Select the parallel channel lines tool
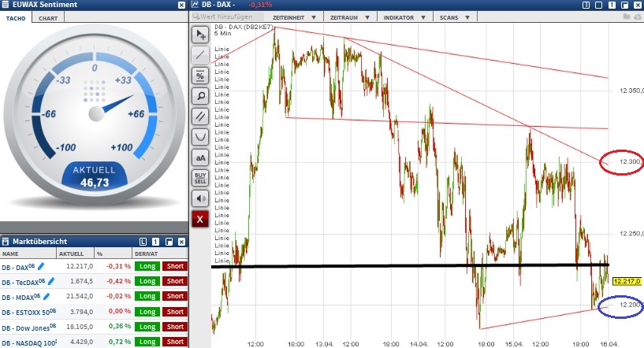This screenshot has height=348, width=644. tap(200, 117)
